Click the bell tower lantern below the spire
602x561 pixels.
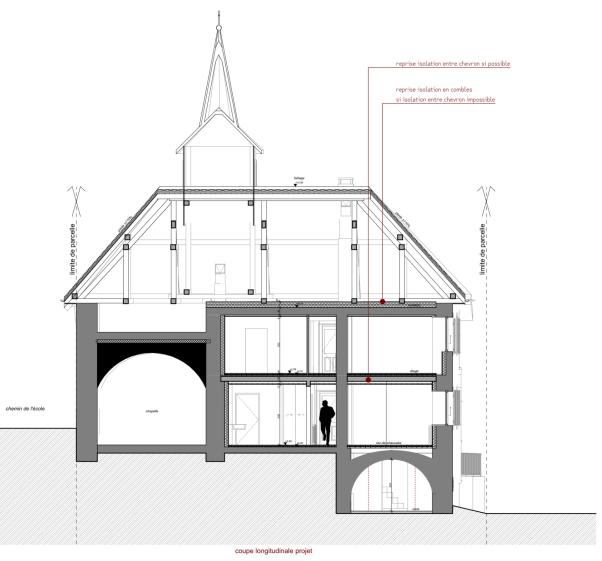tap(219, 167)
